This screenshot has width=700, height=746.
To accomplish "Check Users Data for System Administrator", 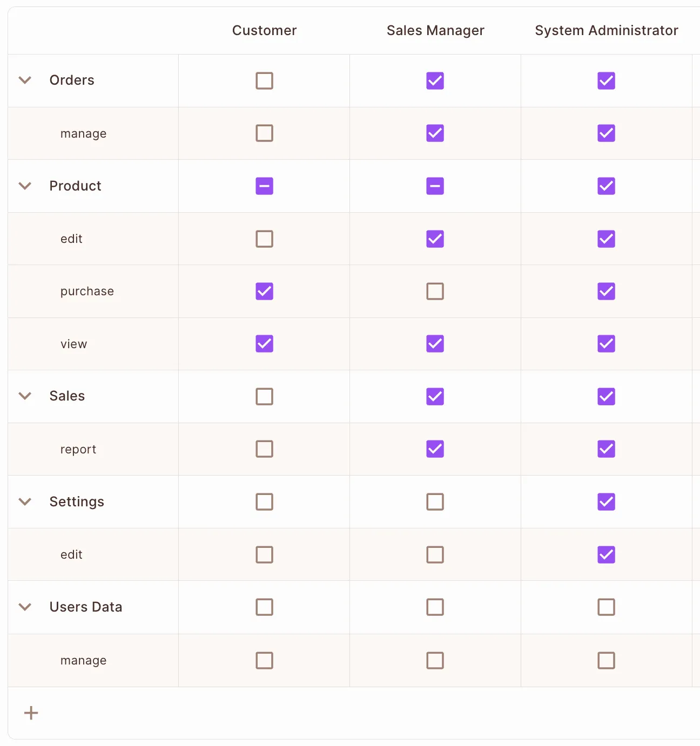I will [x=606, y=607].
